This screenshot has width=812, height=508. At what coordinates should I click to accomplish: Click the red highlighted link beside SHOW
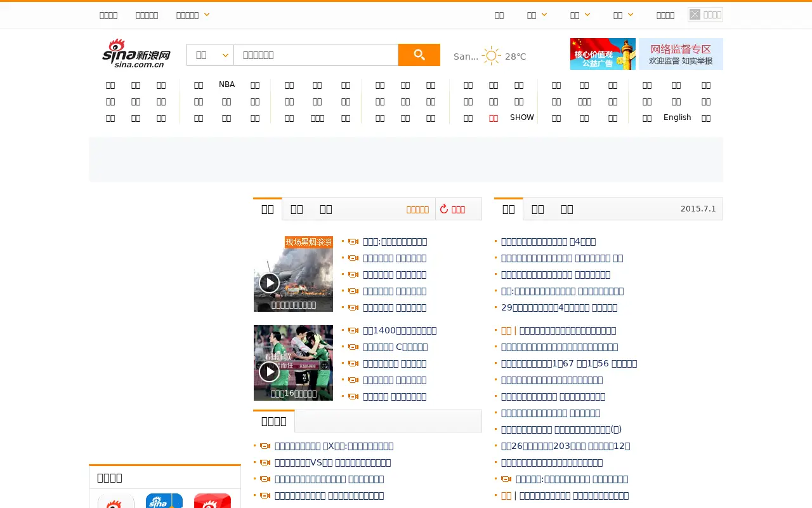pos(494,118)
